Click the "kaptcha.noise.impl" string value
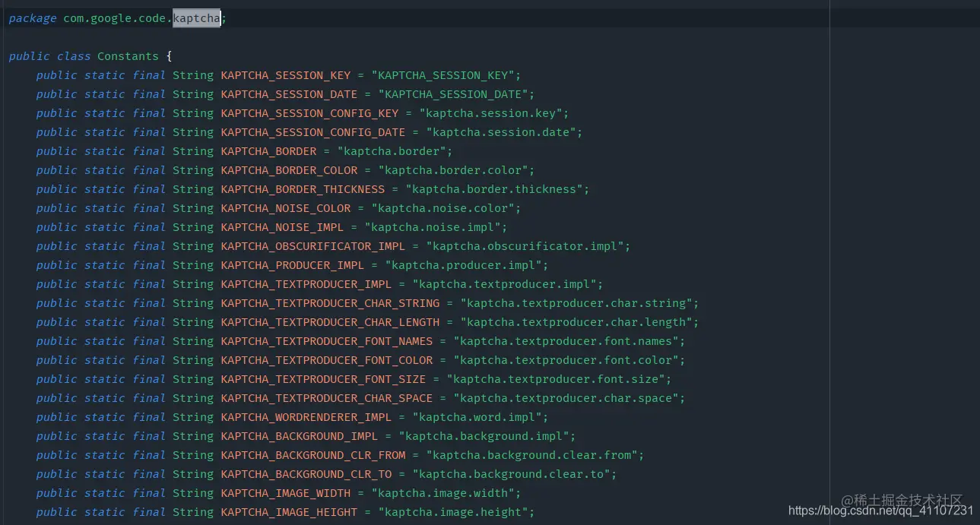Image resolution: width=980 pixels, height=525 pixels. point(433,227)
